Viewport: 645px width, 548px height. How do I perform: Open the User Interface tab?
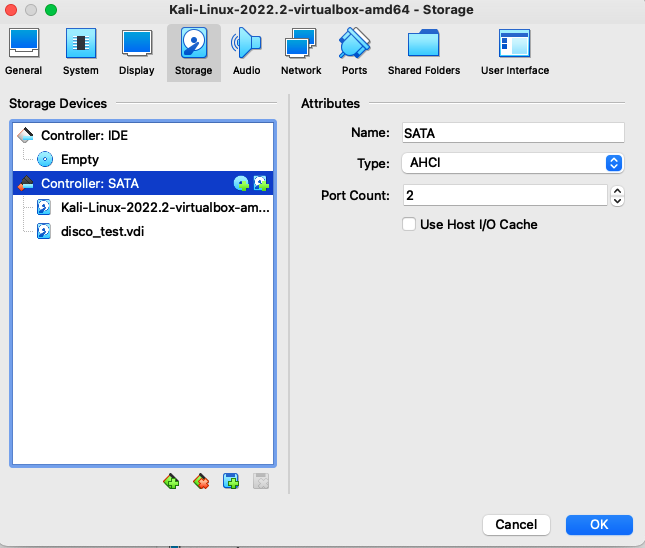point(515,53)
